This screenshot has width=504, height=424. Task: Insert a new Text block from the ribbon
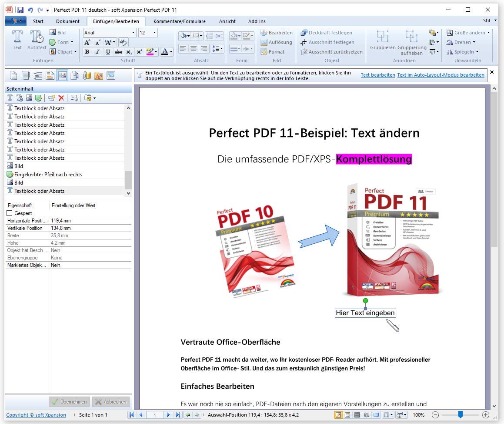pyautogui.click(x=17, y=40)
